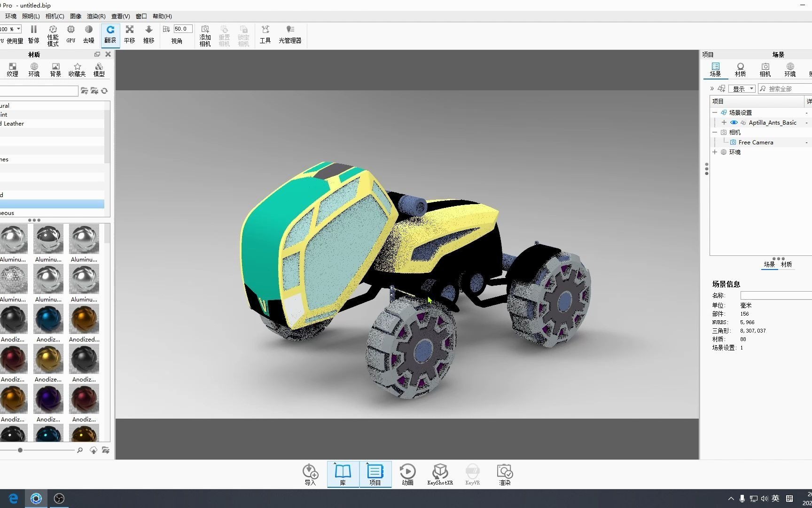The height and width of the screenshot is (508, 812).
Task: Collapse the 相机 tree node
Action: (x=715, y=133)
